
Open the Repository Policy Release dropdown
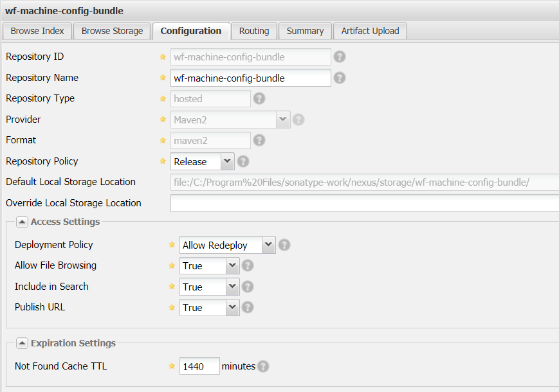tap(227, 161)
